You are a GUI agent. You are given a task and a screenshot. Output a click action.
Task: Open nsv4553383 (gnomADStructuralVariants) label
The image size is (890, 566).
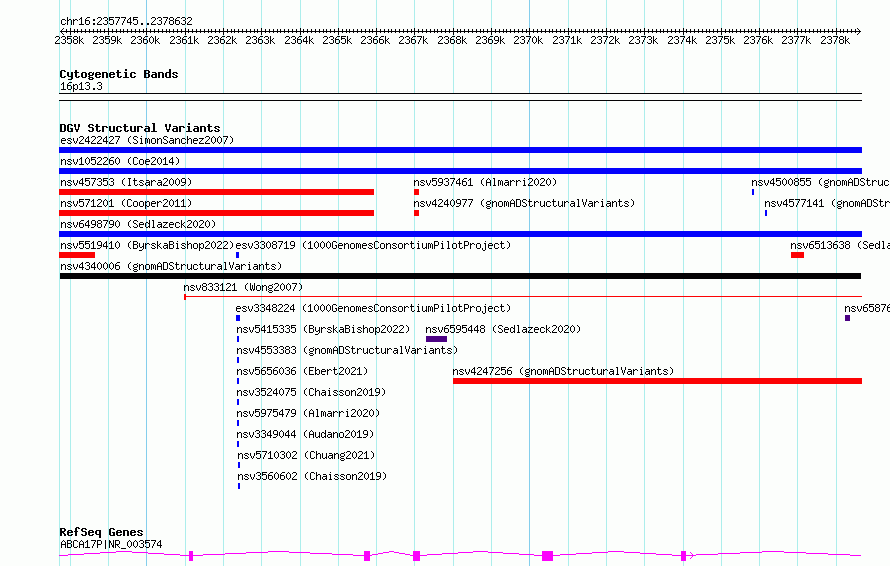(x=347, y=350)
